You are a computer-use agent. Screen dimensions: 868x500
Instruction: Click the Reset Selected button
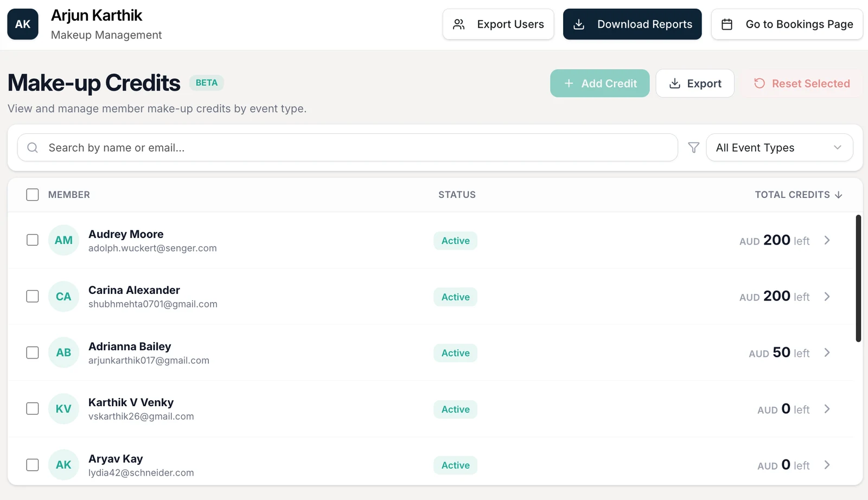802,84
